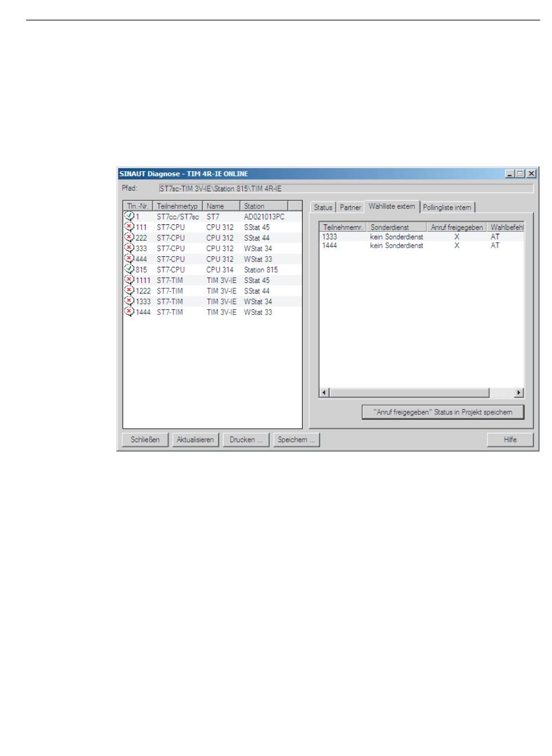Click the red error icon beside subscriber 222
The image size is (552, 756).
coord(129,238)
